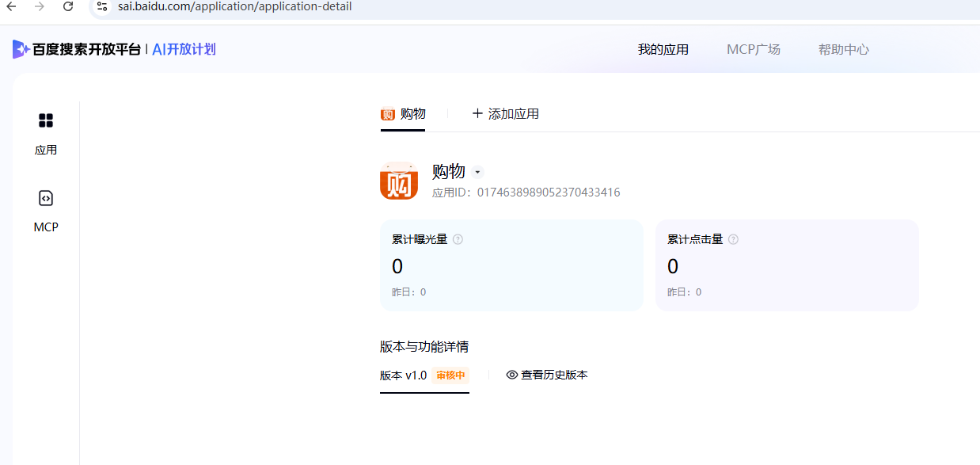The image size is (980, 465).
Task: Select the sai.baidu.com URL in the address bar
Action: pyautogui.click(x=235, y=6)
